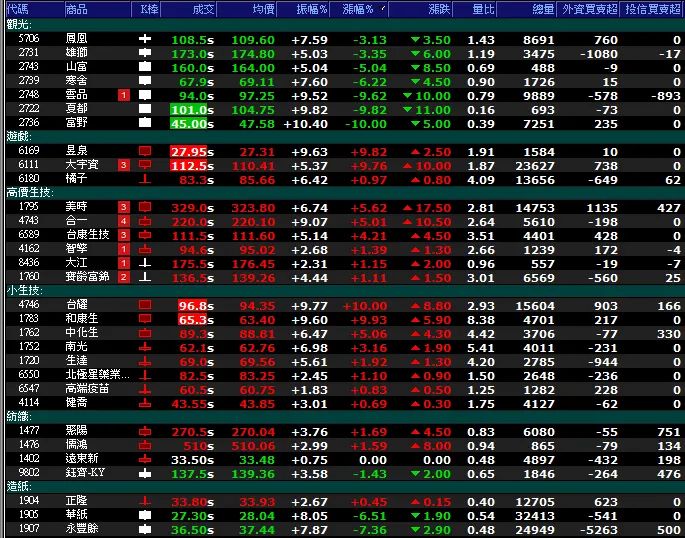This screenshot has height=538, width=685.
Task: Select the 高價生技 group header row
Action: tap(345, 193)
